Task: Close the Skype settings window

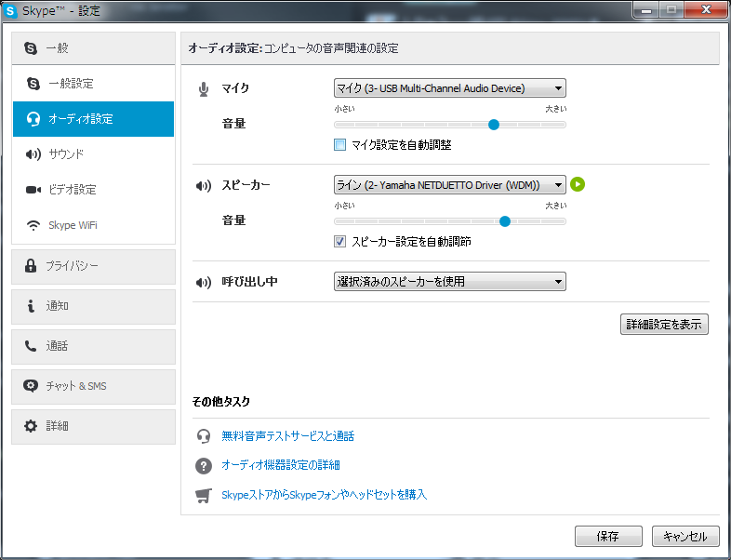Action: [706, 10]
